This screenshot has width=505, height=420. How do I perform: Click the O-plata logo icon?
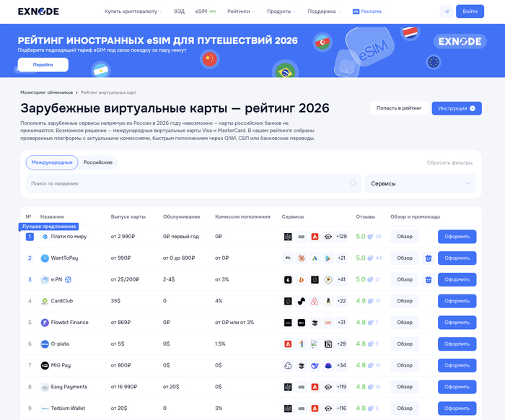tap(45, 344)
